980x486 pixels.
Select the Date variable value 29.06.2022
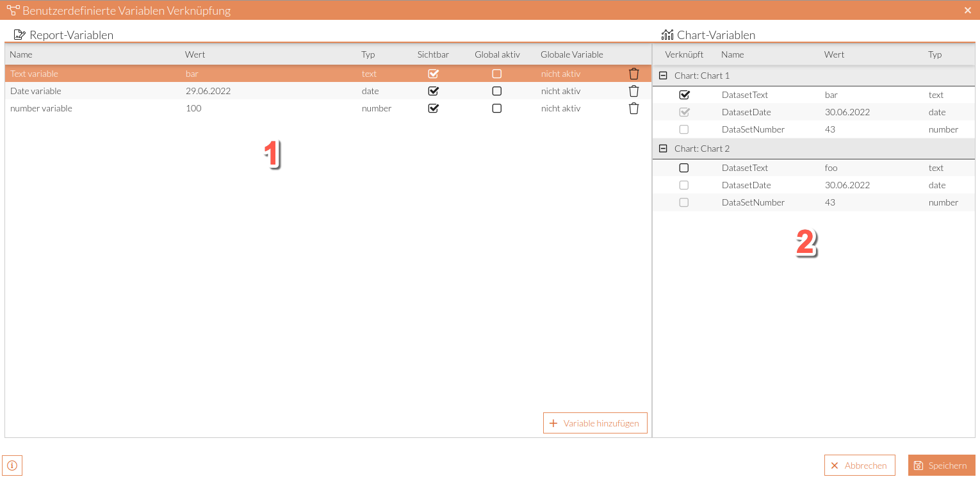(x=208, y=91)
